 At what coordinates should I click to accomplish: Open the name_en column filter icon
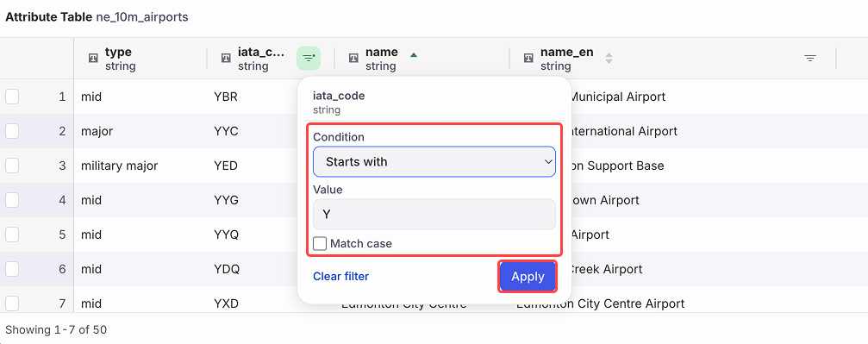click(810, 58)
